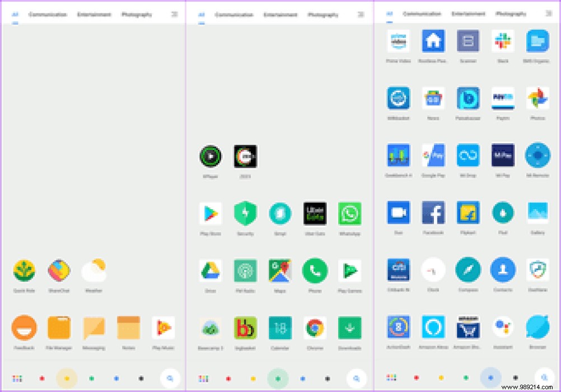Launch Mi Remote
The height and width of the screenshot is (392, 561).
tap(537, 156)
